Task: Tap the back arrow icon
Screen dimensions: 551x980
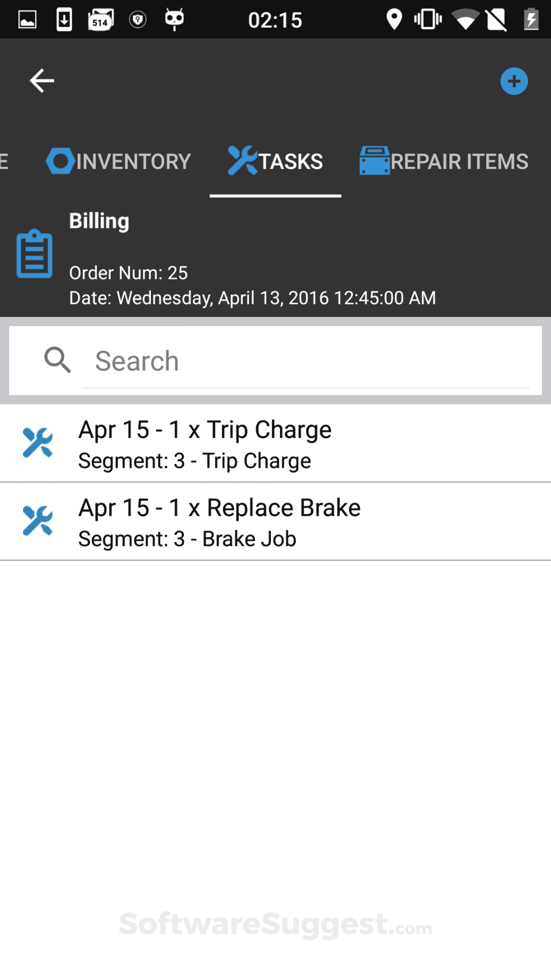Action: click(42, 80)
